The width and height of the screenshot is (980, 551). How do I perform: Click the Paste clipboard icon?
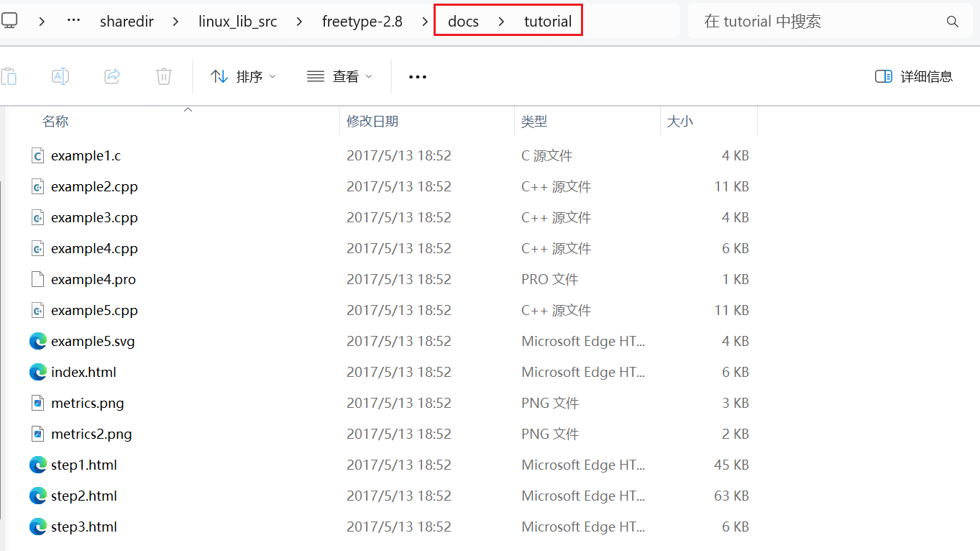[9, 76]
